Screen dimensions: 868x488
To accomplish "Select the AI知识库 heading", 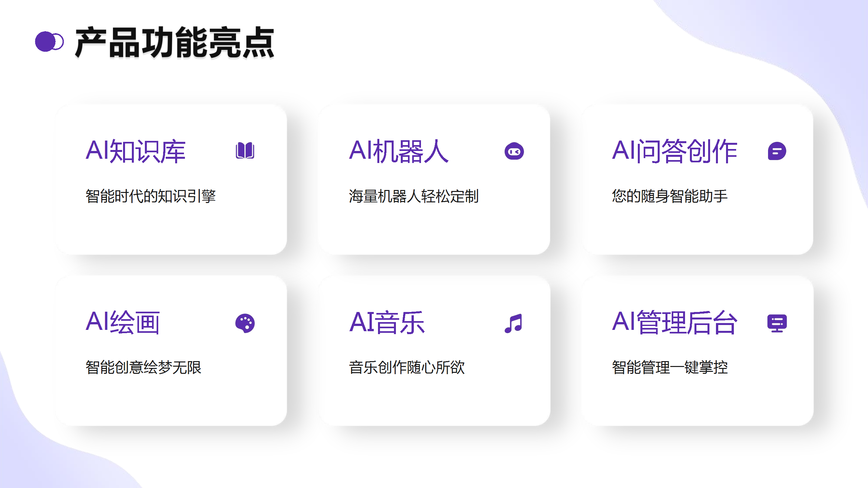I will (135, 151).
